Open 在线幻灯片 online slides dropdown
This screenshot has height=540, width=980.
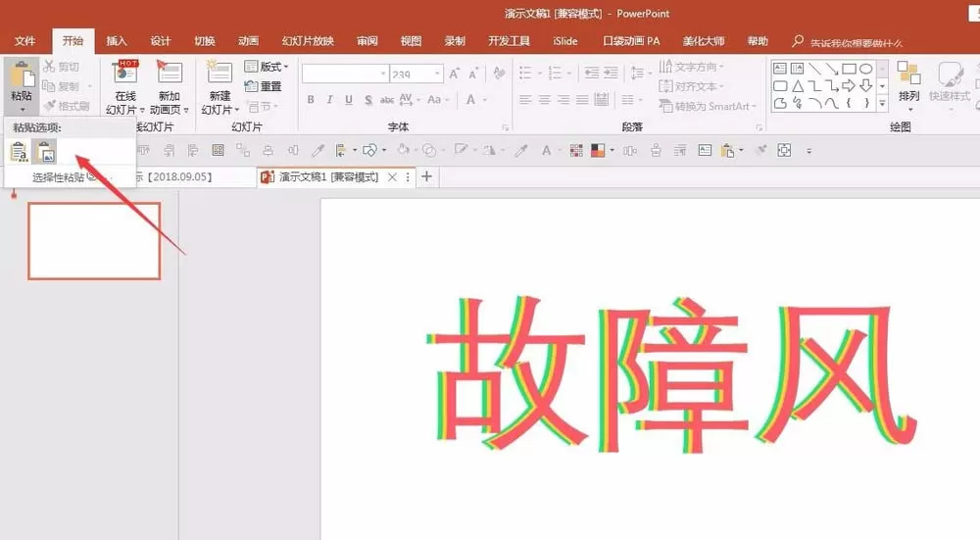pyautogui.click(x=125, y=87)
